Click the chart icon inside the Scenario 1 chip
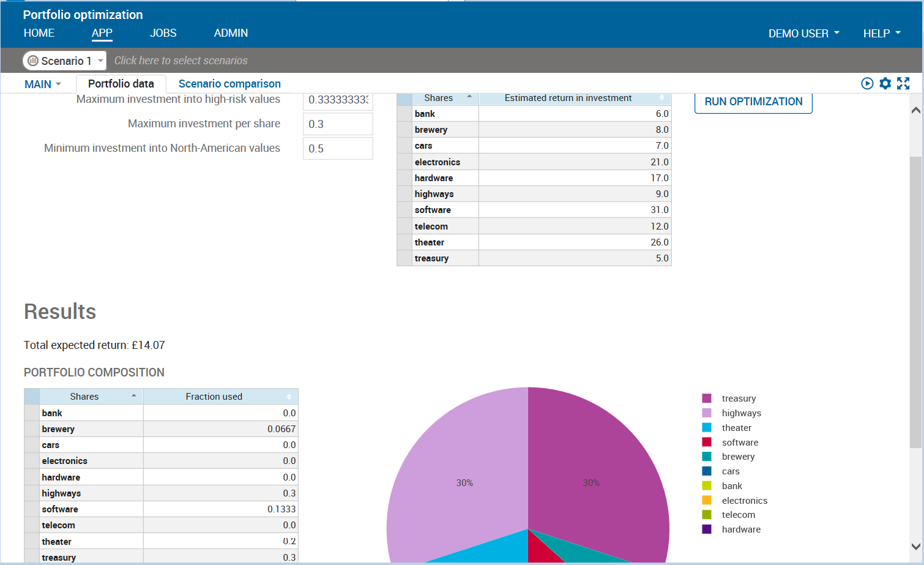This screenshot has height=565, width=924. (x=32, y=61)
